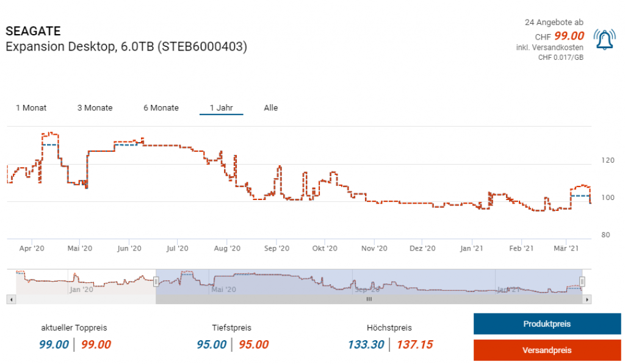Click the navigator scroll right arrow

click(x=587, y=299)
